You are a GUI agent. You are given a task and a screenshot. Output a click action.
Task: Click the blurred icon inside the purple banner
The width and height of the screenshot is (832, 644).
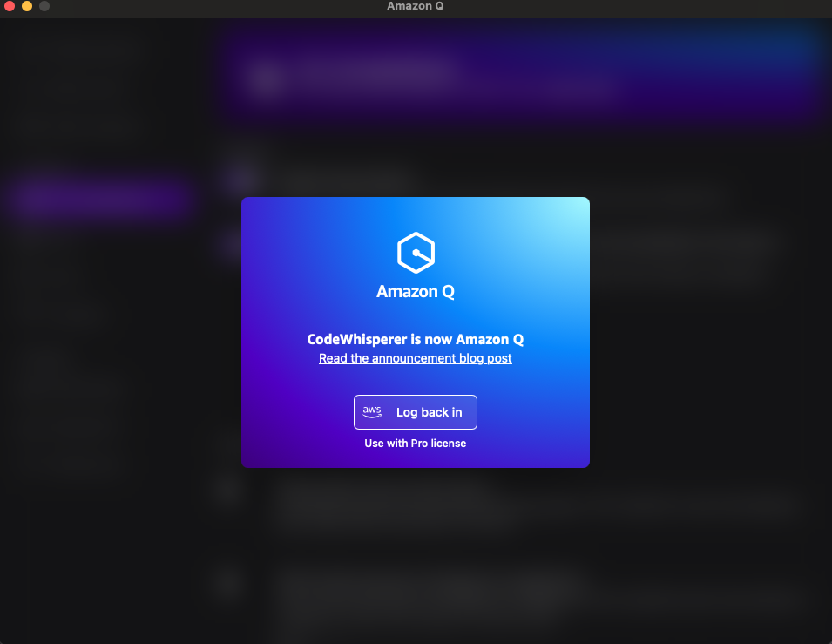[267, 80]
